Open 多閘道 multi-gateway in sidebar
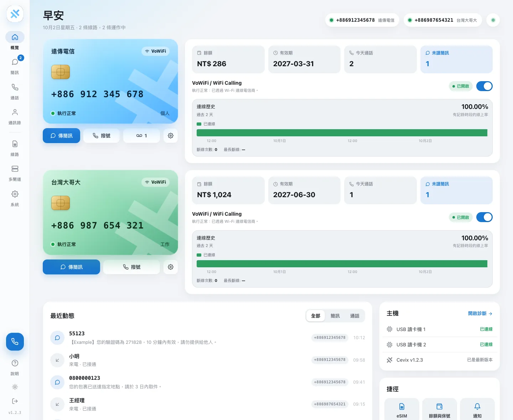This screenshot has width=513, height=420. (15, 173)
